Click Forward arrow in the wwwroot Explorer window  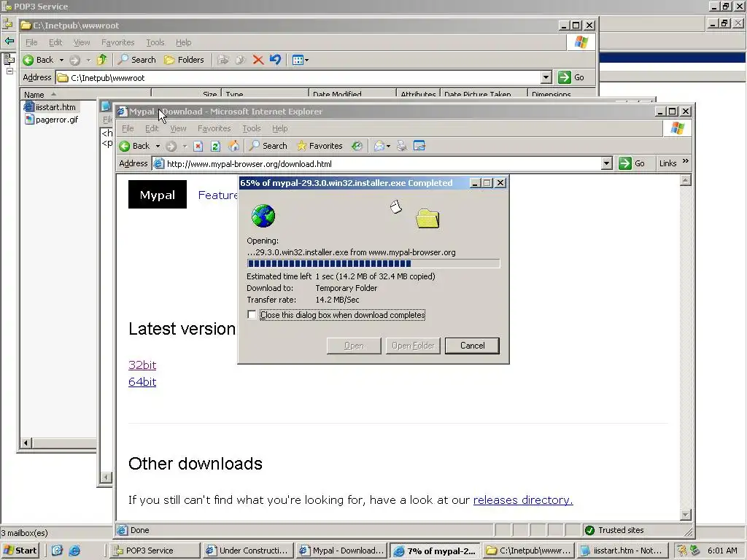(74, 60)
